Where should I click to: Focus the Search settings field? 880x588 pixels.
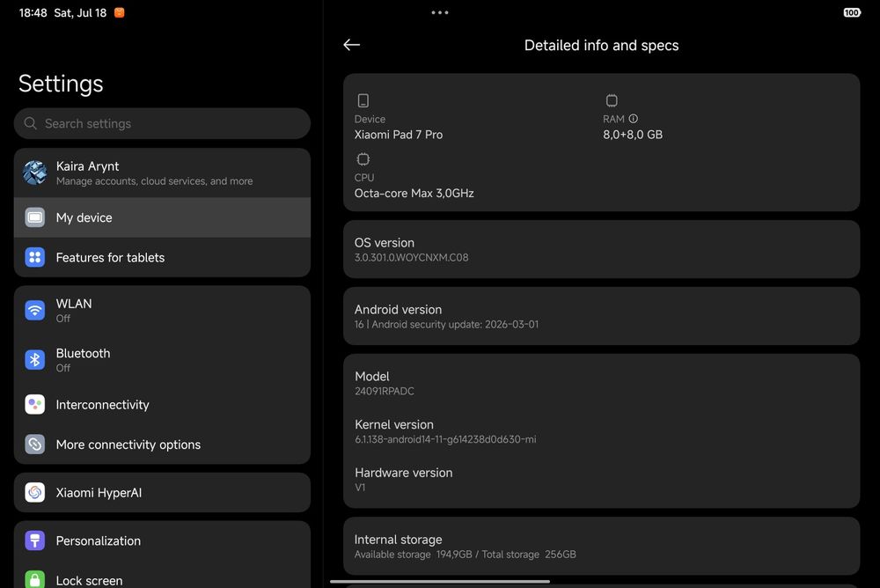tap(162, 123)
